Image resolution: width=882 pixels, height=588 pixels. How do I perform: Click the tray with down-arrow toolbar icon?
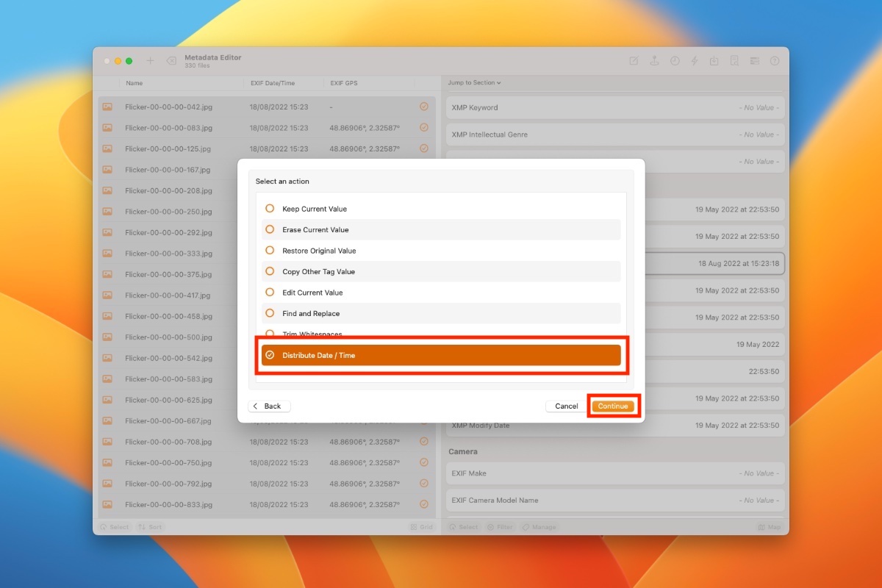click(x=714, y=61)
